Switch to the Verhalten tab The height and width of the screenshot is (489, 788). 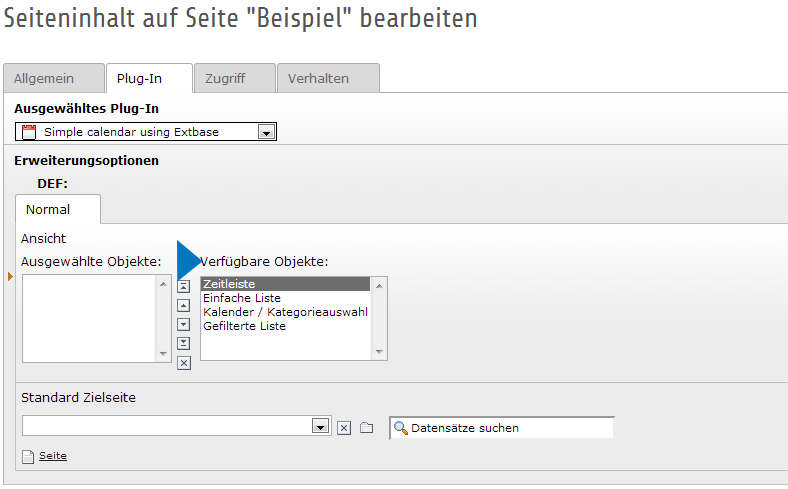point(327,78)
